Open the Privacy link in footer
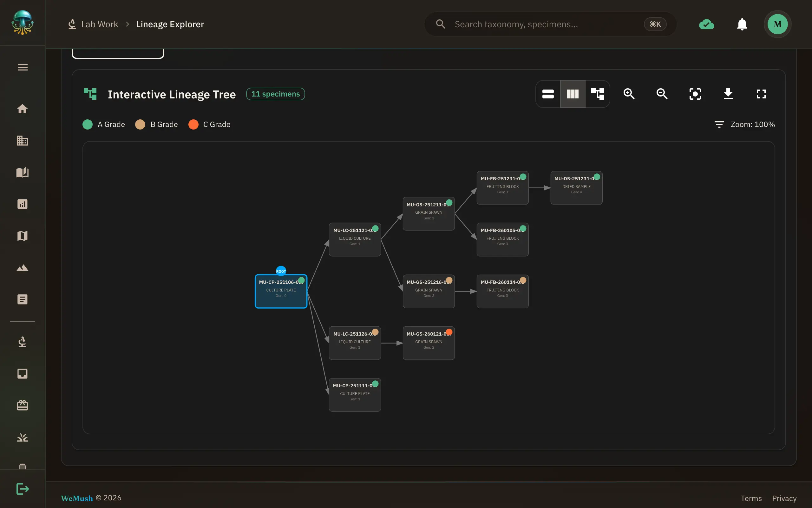Image resolution: width=812 pixels, height=508 pixels. pyautogui.click(x=784, y=498)
